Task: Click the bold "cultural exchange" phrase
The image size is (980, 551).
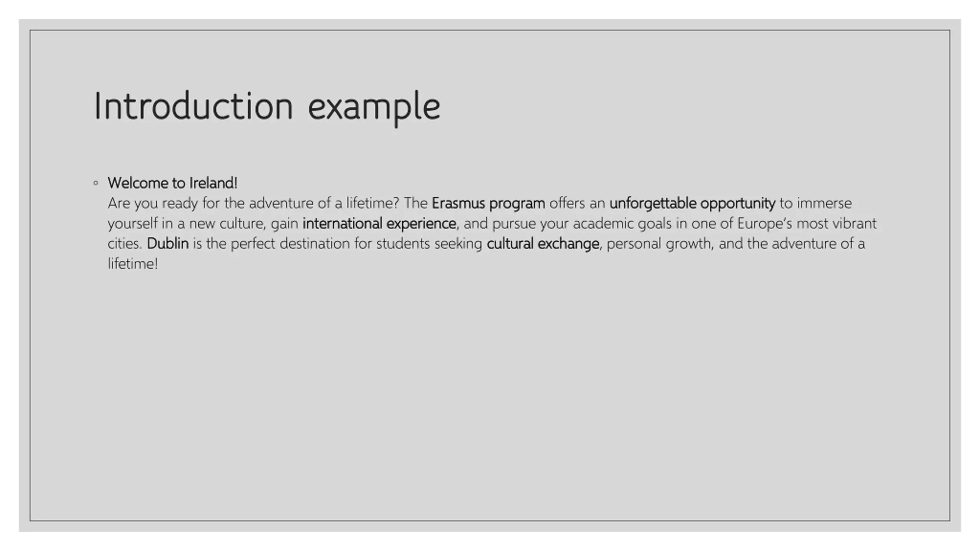Action: [542, 244]
